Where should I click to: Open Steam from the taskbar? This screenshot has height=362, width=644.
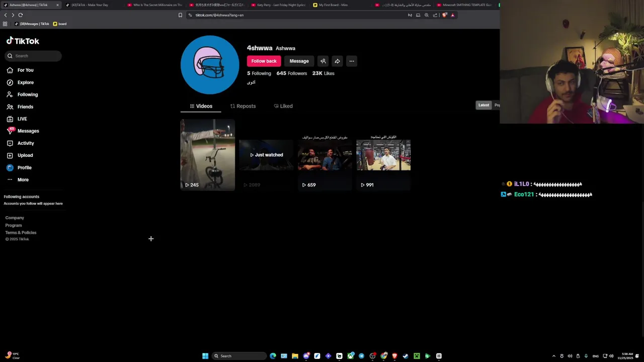click(x=406, y=356)
